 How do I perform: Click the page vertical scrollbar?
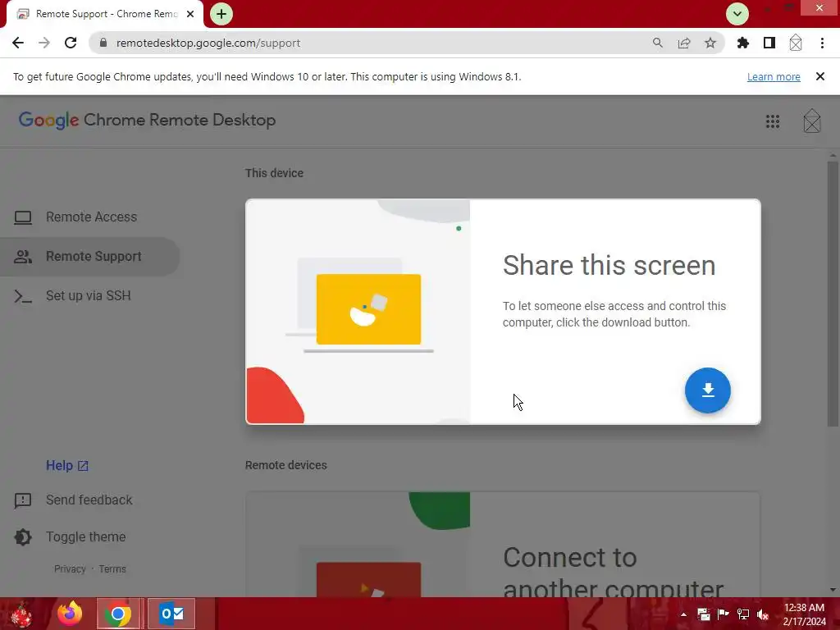833,294
